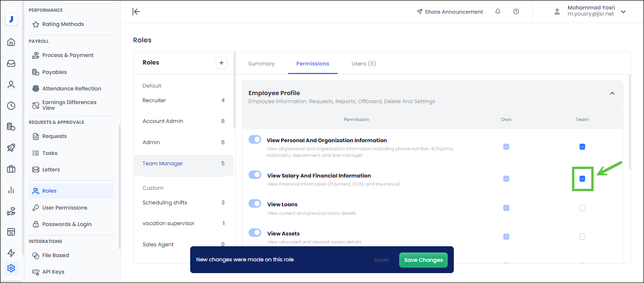The height and width of the screenshot is (283, 644).
Task: Switch to the Users (5) tab
Action: point(363,63)
